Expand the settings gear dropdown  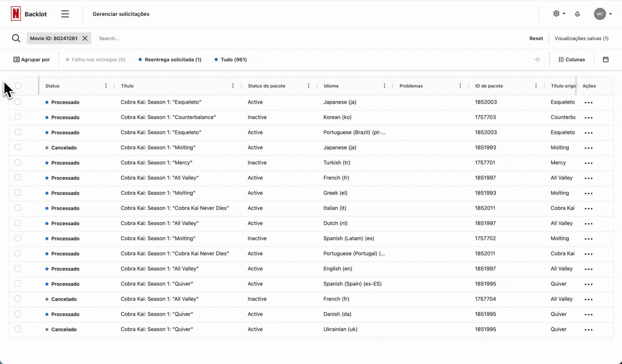click(559, 14)
